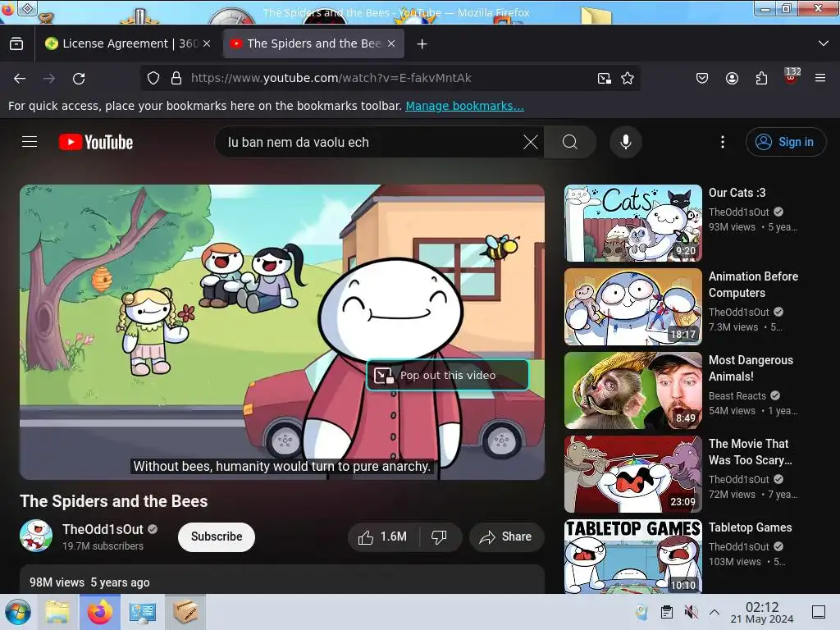Open Windows Start button
The height and width of the screenshot is (630, 840).
pos(18,612)
